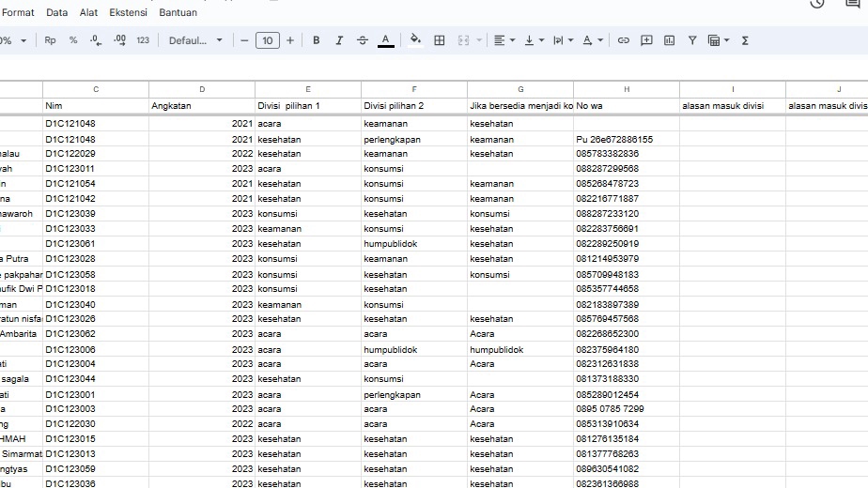Viewport: 868px width, 488px height.
Task: Format as Rupiah currency
Action: pos(50,40)
